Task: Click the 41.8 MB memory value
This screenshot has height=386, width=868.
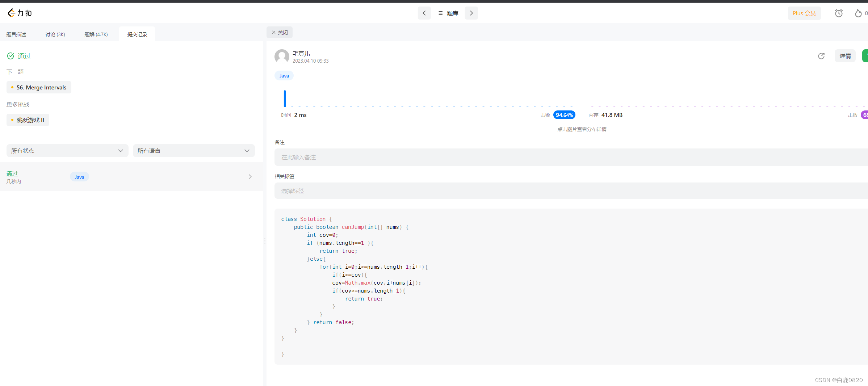Action: click(x=612, y=115)
